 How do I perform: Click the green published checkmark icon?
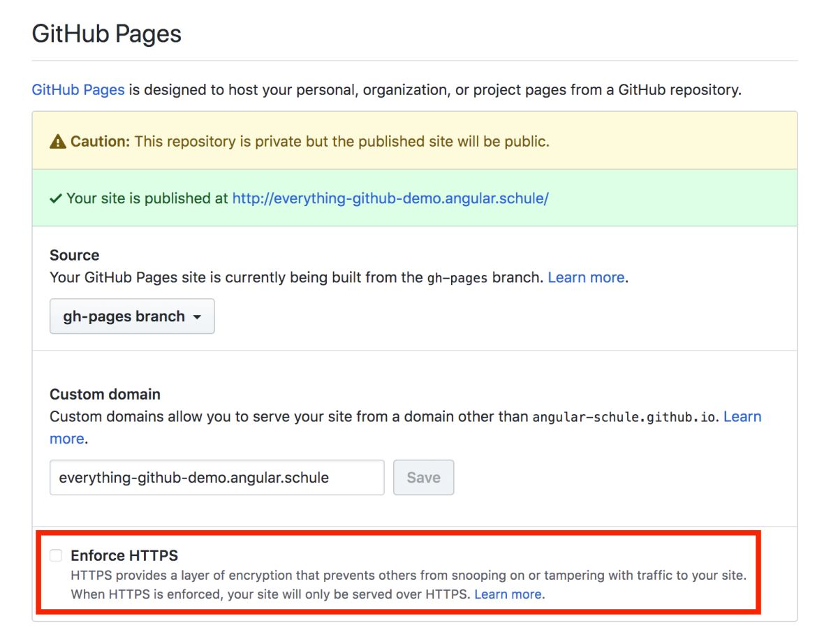pos(56,198)
